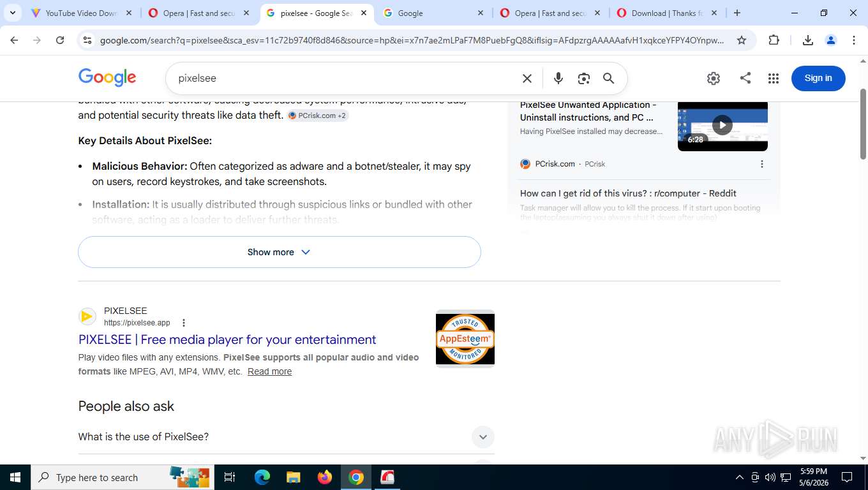This screenshot has height=490, width=868.
Task: Switch to the Google tab
Action: coord(432,13)
